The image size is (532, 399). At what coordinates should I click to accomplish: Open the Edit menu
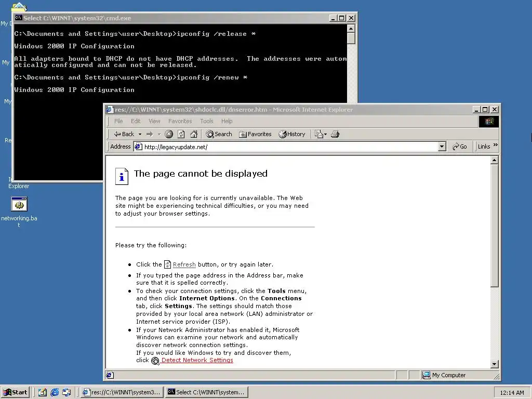[136, 121]
